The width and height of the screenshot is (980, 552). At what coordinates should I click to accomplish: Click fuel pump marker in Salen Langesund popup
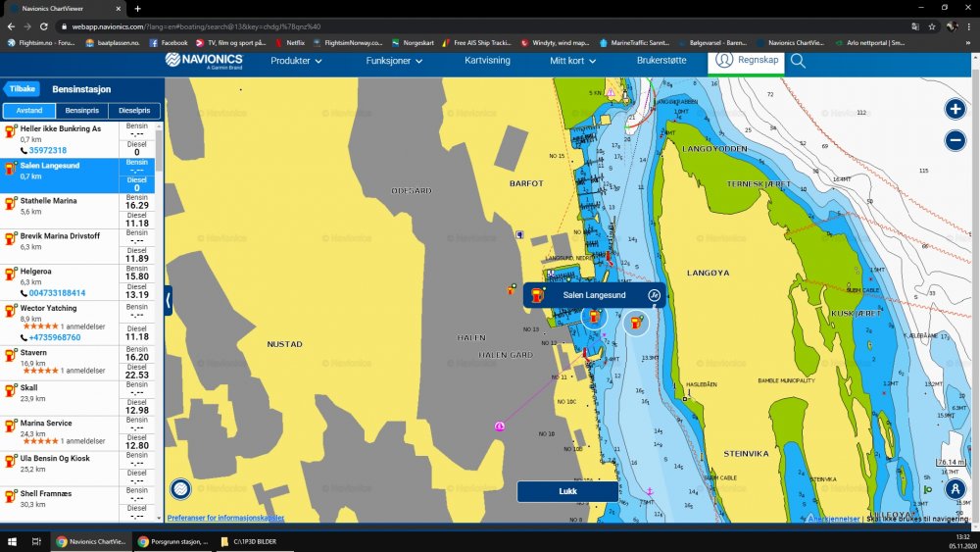(537, 295)
